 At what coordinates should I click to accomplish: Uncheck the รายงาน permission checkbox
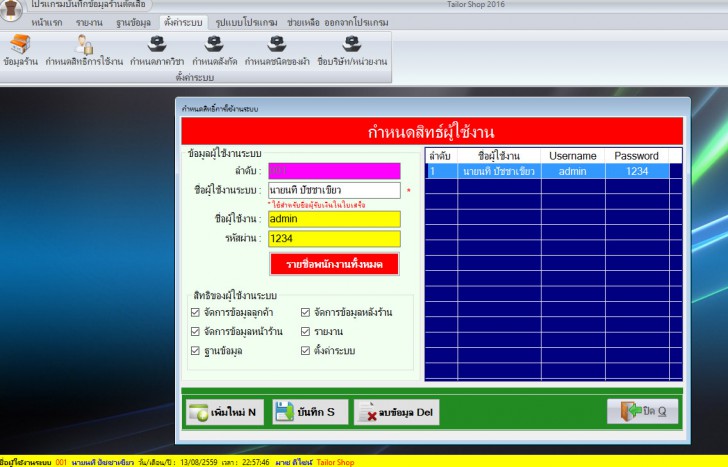(x=305, y=331)
